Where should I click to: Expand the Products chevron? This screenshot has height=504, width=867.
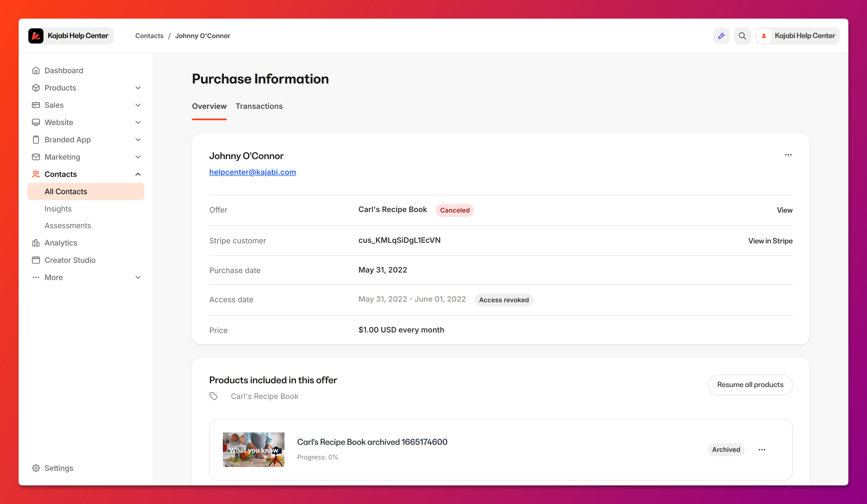click(x=138, y=88)
